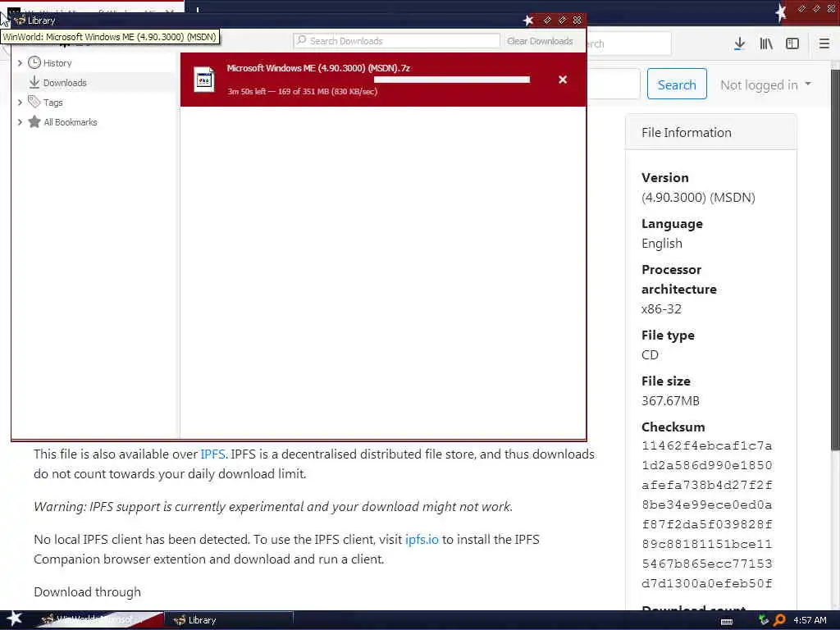Open the taskbar star start button
Image resolution: width=840 pixels, height=630 pixels.
pyautogui.click(x=14, y=619)
